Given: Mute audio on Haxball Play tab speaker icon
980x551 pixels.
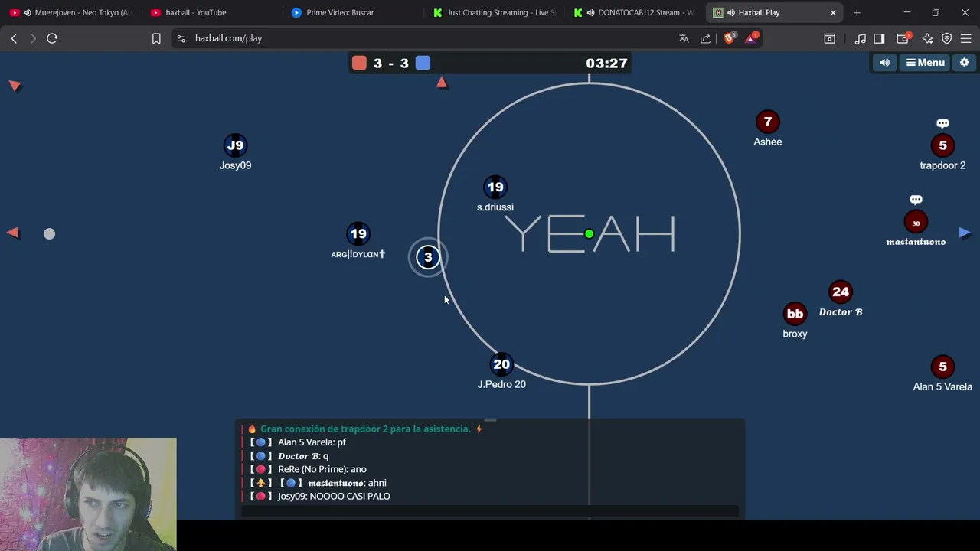Looking at the screenshot, I should click(731, 13).
